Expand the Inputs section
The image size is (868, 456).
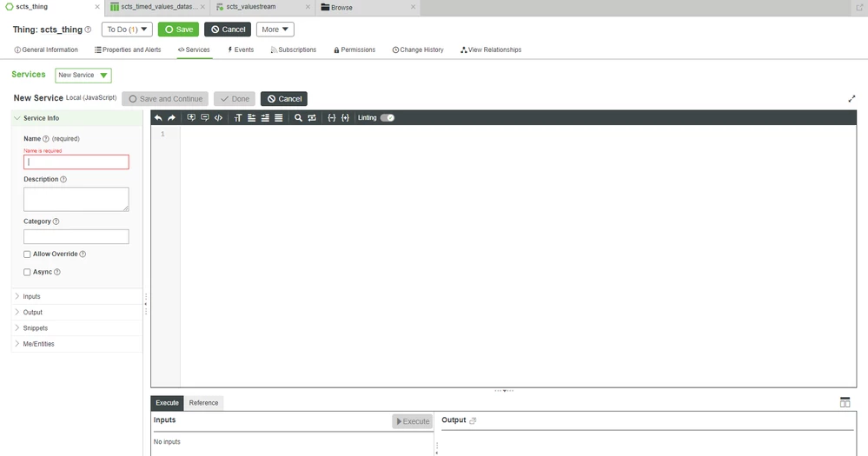[x=77, y=297]
